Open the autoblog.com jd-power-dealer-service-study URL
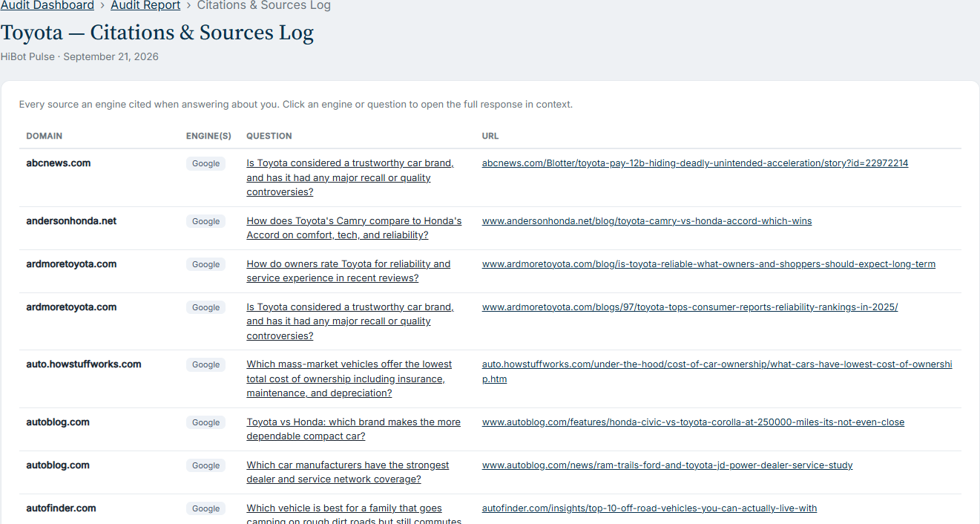Viewport: 980px width, 524px height. click(667, 465)
